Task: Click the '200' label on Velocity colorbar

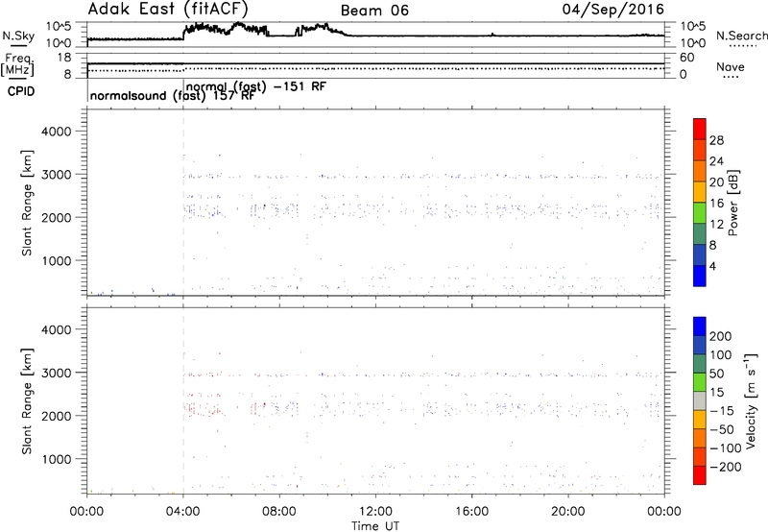Action: pyautogui.click(x=721, y=336)
